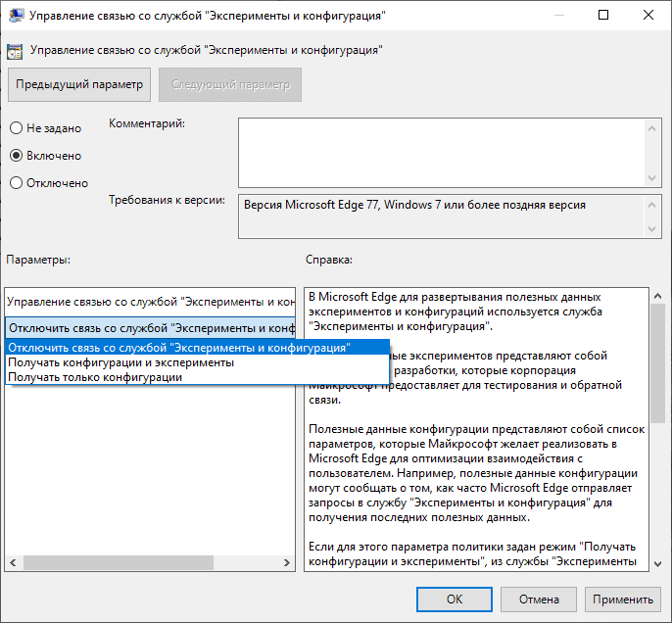
Task: Click the "Справка:" label
Action: click(329, 260)
